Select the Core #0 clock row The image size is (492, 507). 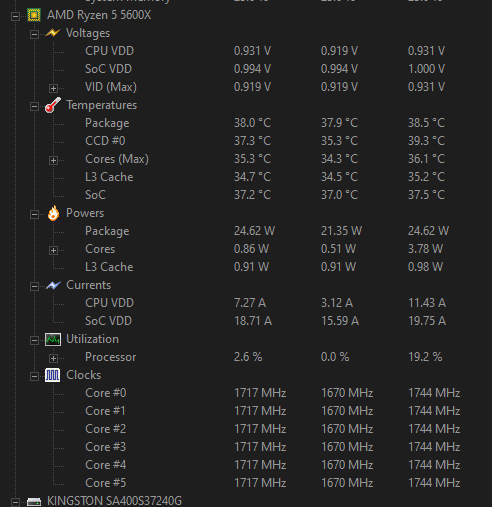(x=105, y=393)
